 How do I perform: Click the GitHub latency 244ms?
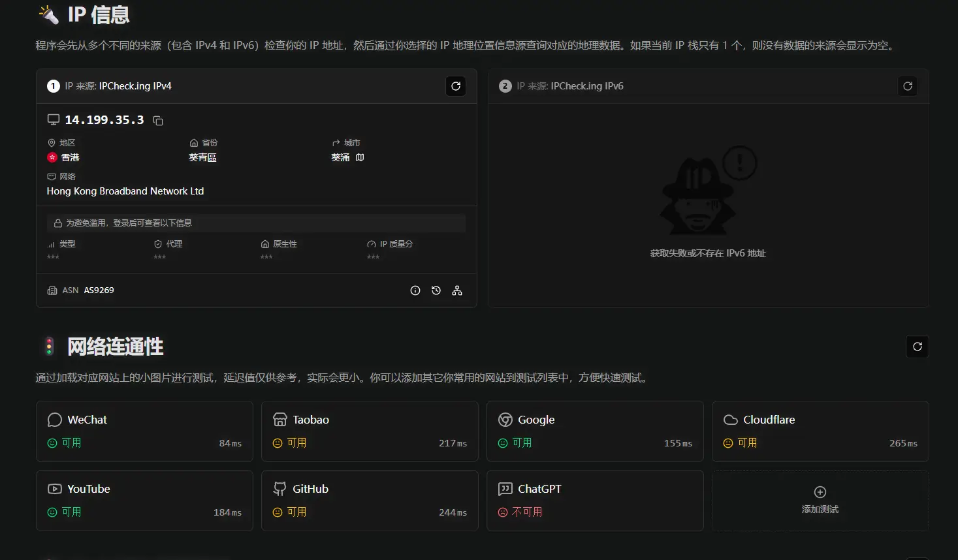pyautogui.click(x=453, y=512)
